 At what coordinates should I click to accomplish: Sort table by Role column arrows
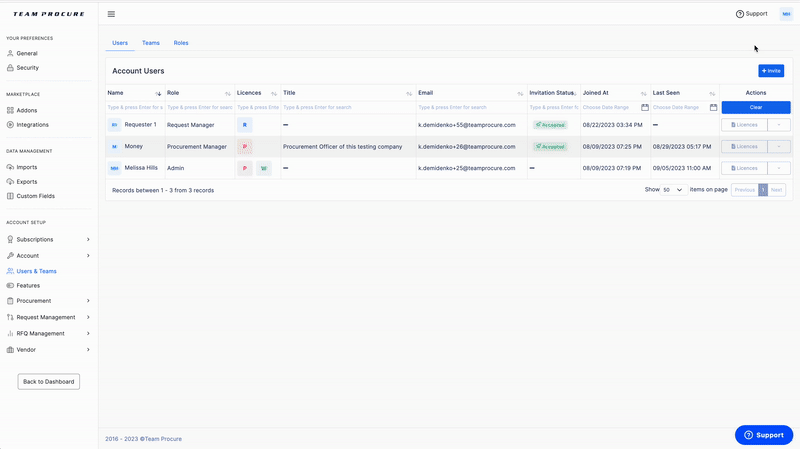tap(228, 93)
